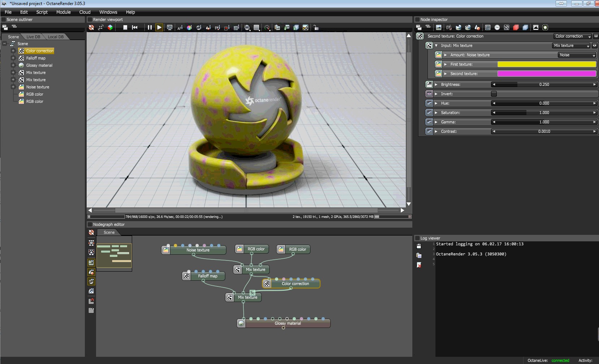Open the Windows menu
Viewport: 599px width, 364px height.
tap(108, 12)
